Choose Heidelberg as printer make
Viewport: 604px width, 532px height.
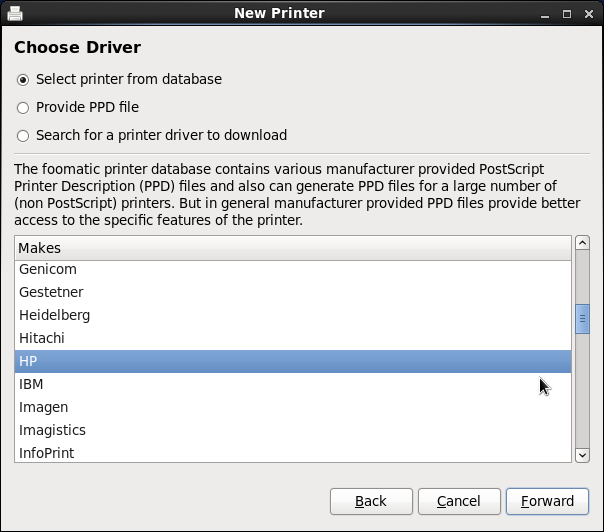point(54,315)
